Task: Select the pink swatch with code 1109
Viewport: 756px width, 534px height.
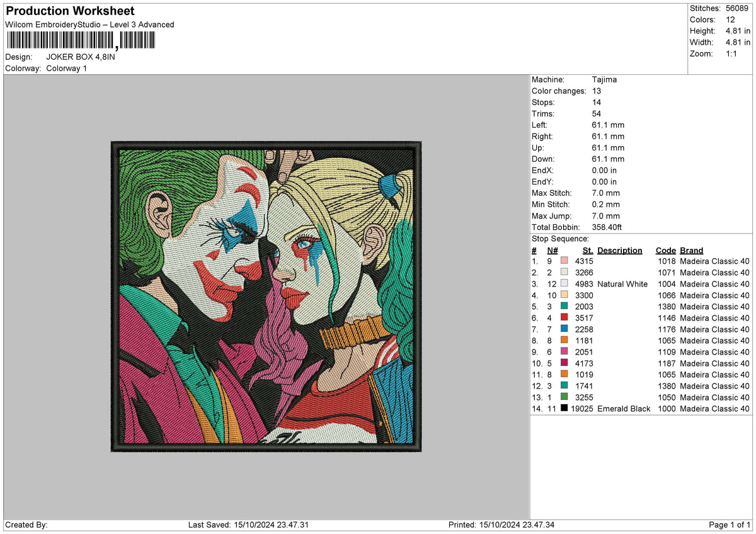Action: [x=564, y=352]
